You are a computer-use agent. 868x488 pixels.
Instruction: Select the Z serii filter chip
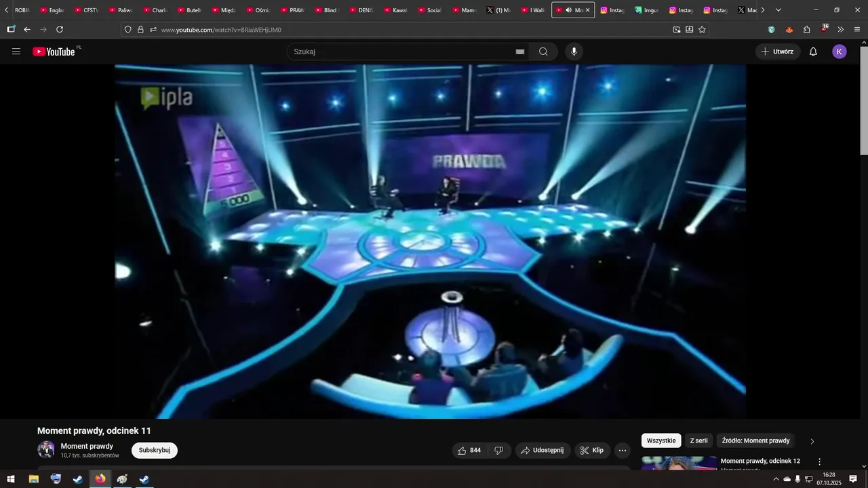pyautogui.click(x=698, y=441)
